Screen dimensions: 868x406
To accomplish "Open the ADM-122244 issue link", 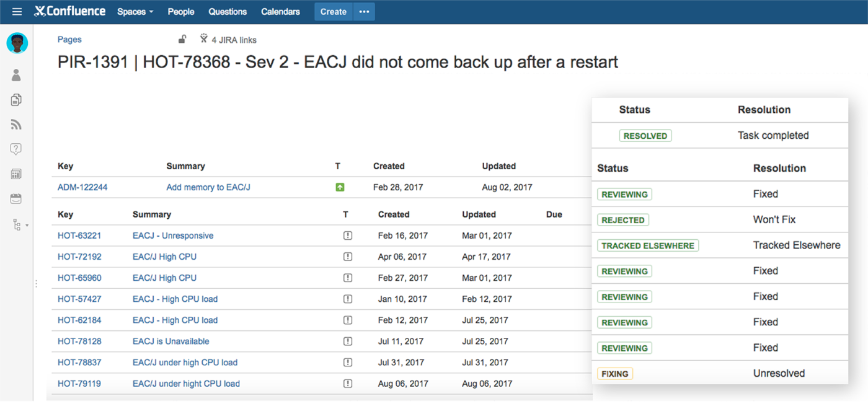I will click(x=82, y=187).
